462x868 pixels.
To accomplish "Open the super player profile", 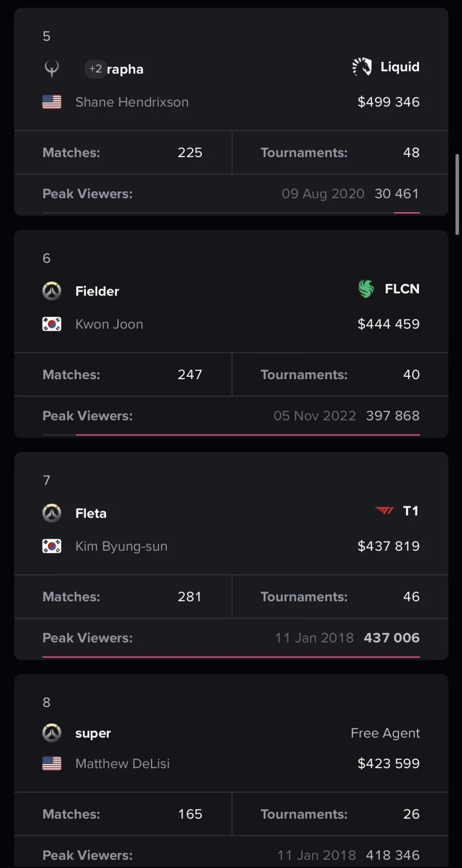I will tap(93, 733).
